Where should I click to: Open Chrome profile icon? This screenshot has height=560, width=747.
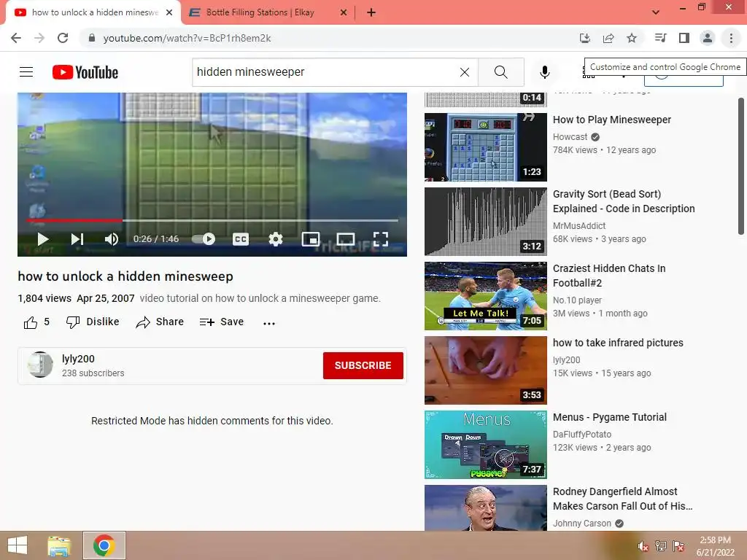tap(708, 38)
